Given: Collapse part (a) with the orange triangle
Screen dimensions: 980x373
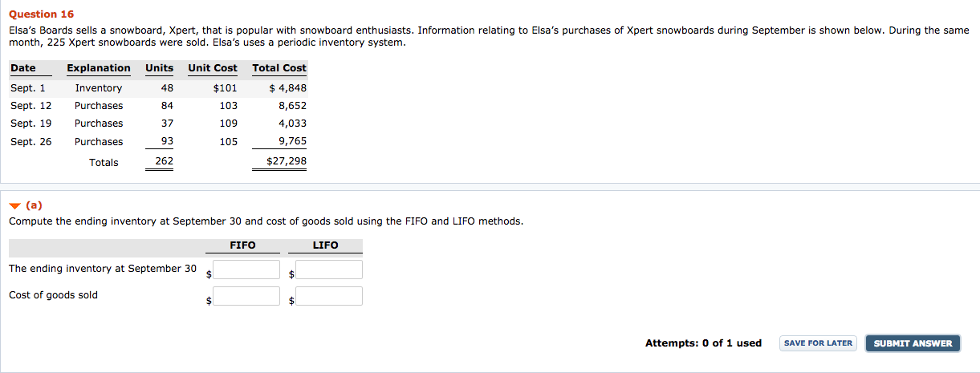Looking at the screenshot, I should [x=14, y=205].
